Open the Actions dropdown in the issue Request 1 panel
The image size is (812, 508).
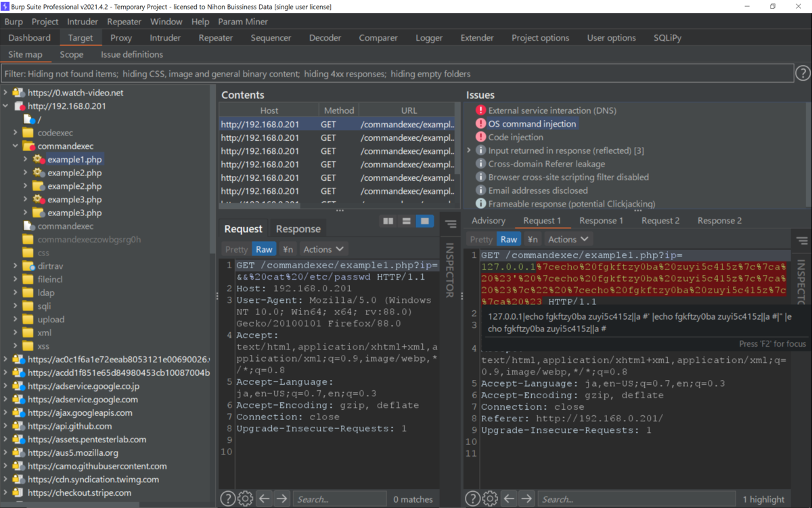click(x=568, y=239)
